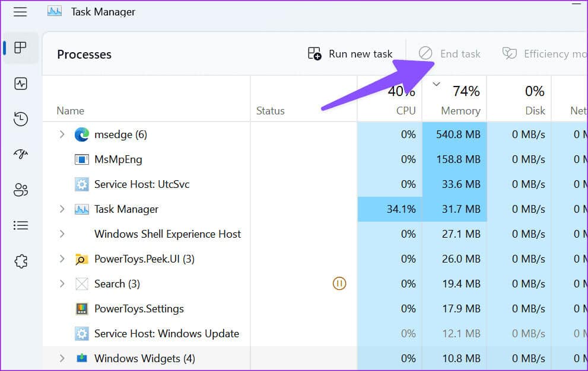588x371 pixels.
Task: Sort processes by CPU column
Action: pos(406,111)
